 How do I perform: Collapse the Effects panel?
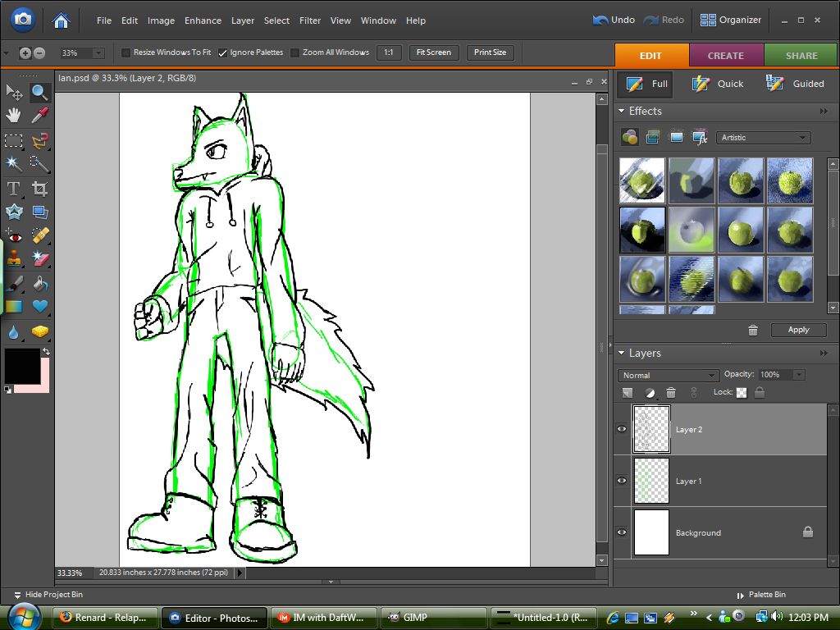coord(623,112)
